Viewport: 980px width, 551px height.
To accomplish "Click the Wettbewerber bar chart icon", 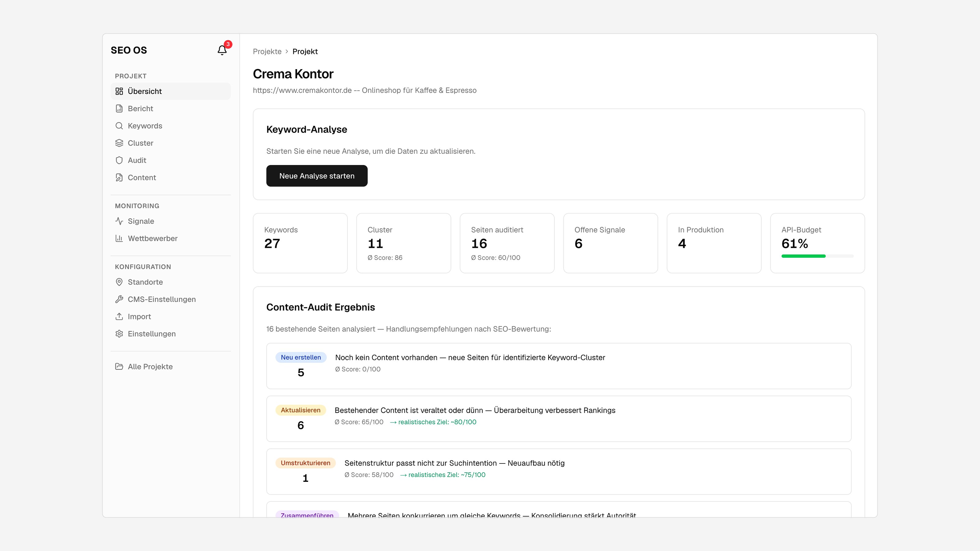I will (119, 238).
